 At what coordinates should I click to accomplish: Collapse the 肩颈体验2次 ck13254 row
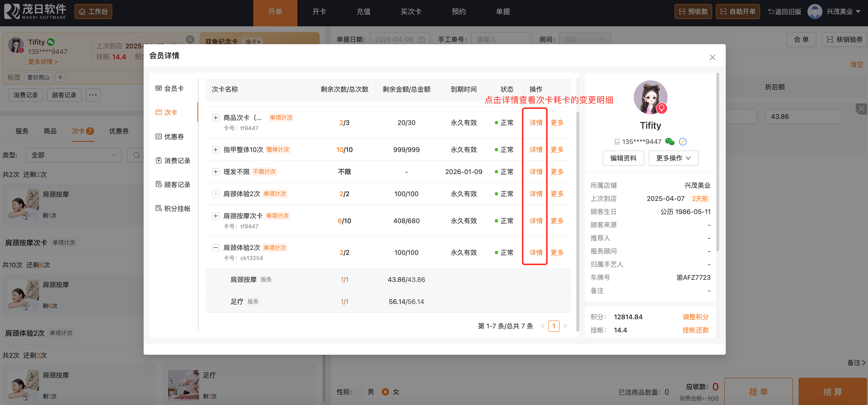click(x=216, y=248)
